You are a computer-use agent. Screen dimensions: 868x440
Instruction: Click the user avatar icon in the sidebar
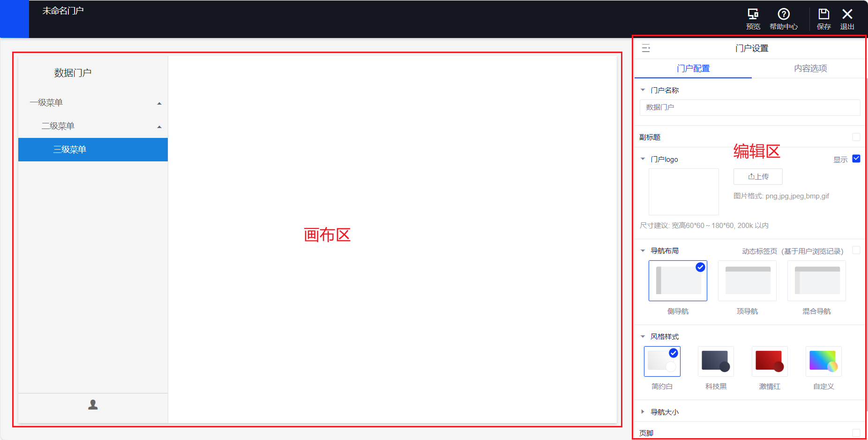click(93, 404)
